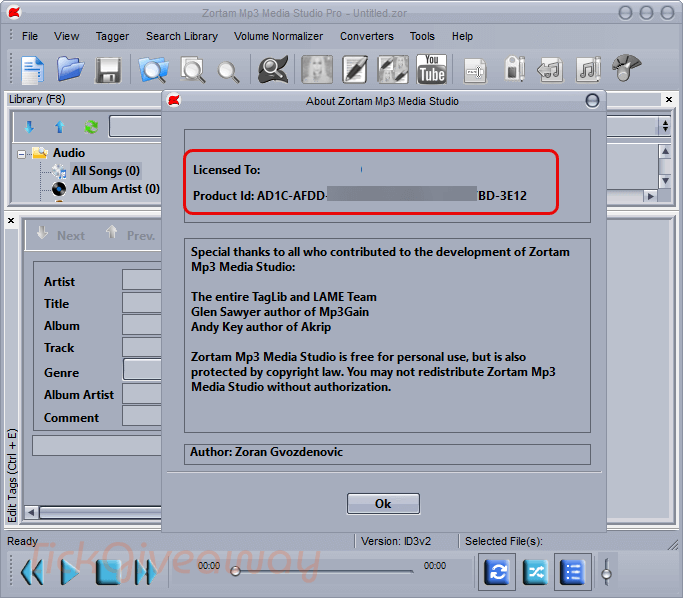Click the YouTube toolbar icon

[x=431, y=69]
